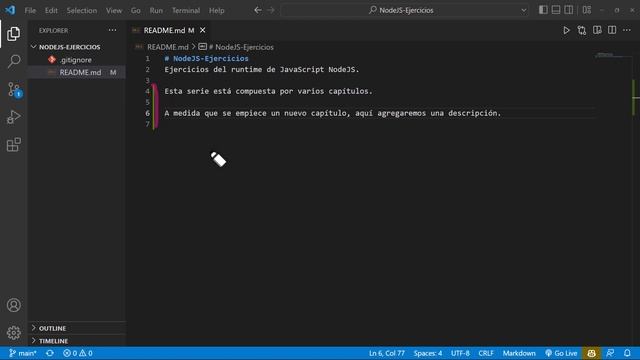Expand the OUTLINE section
Viewport: 640px width, 360px height.
coord(77,328)
